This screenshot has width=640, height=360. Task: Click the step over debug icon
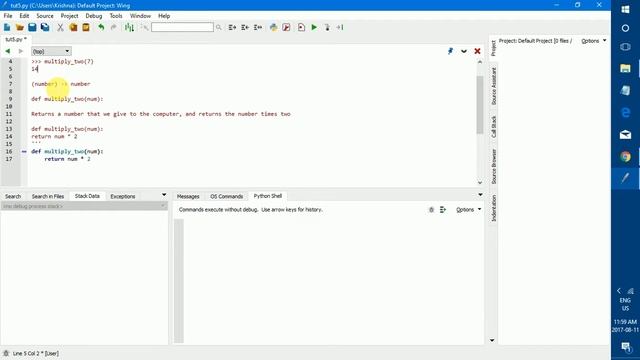pos(340,27)
